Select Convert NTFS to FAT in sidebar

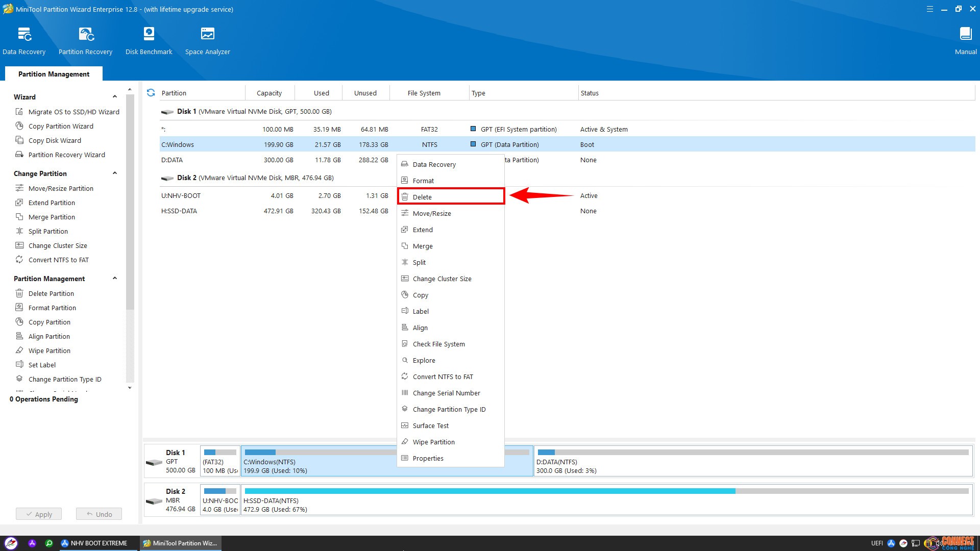[52, 260]
